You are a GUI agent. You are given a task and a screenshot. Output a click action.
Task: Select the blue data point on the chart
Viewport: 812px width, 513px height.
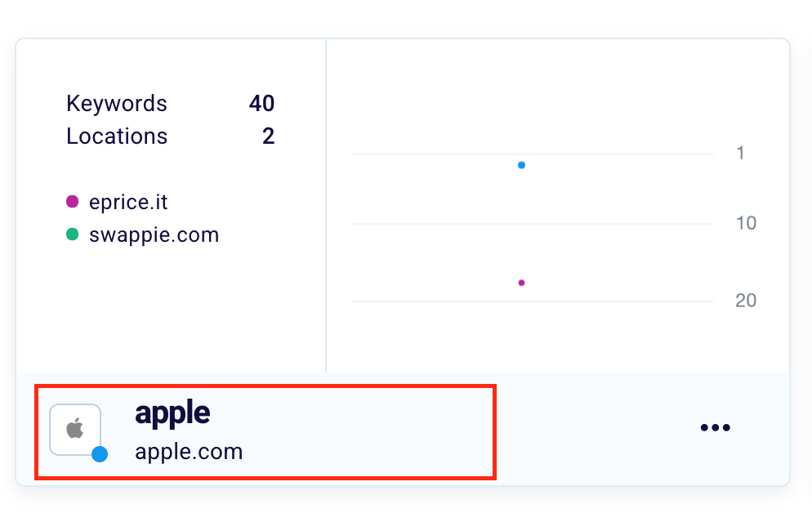click(x=521, y=165)
